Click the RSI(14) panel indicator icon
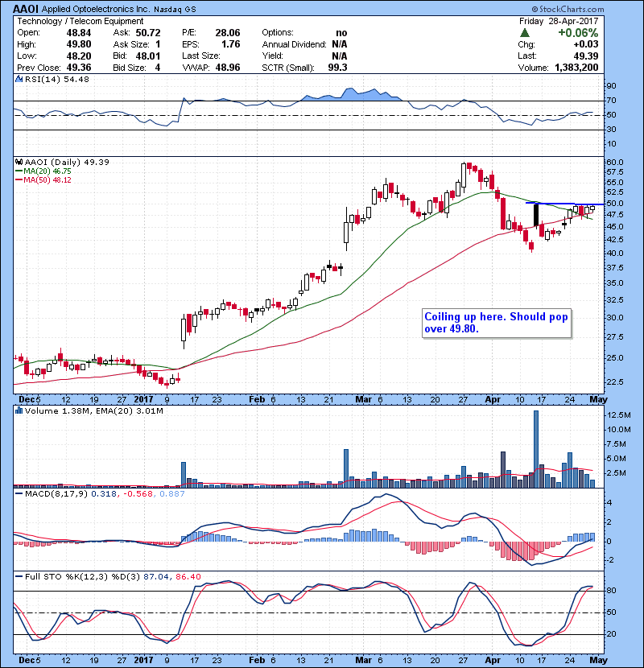This screenshot has width=644, height=668. (x=19, y=79)
